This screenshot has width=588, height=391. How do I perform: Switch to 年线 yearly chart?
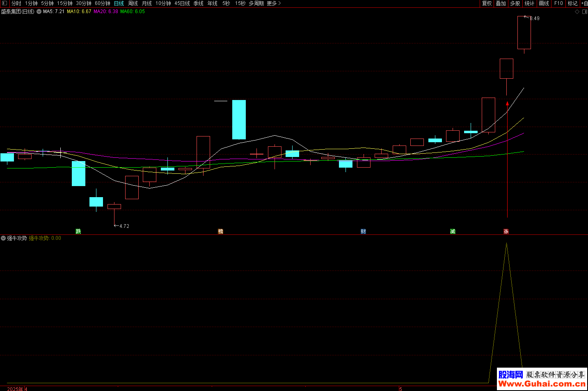pyautogui.click(x=213, y=3)
